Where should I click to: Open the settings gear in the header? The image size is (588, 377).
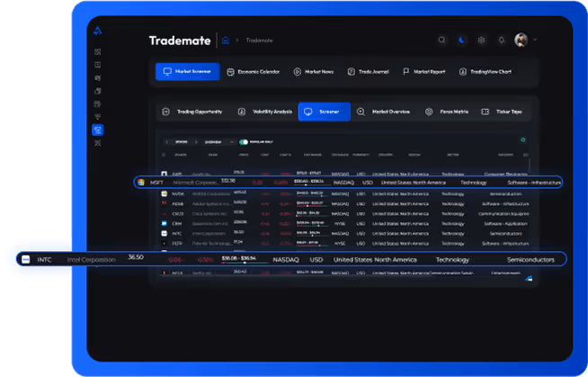[x=481, y=40]
